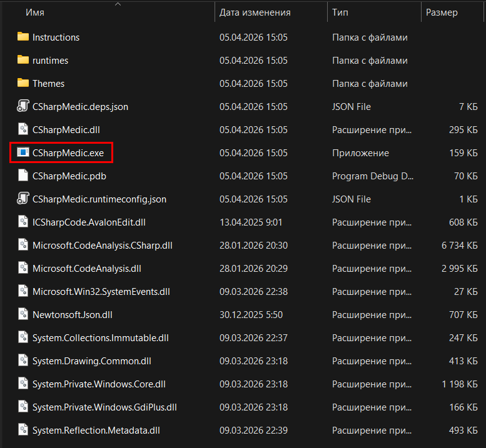Click the CSharpMedic.deps.json file icon
This screenshot has height=448, width=486.
point(23,106)
